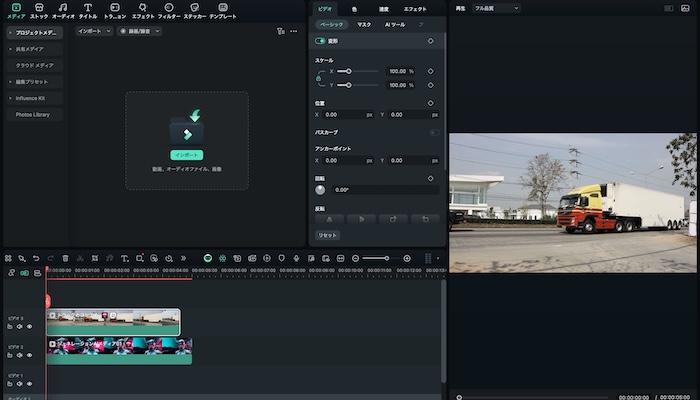This screenshot has height=400, width=700.
Task: Toggle the 変形 (Transform) switch
Action: click(321, 41)
